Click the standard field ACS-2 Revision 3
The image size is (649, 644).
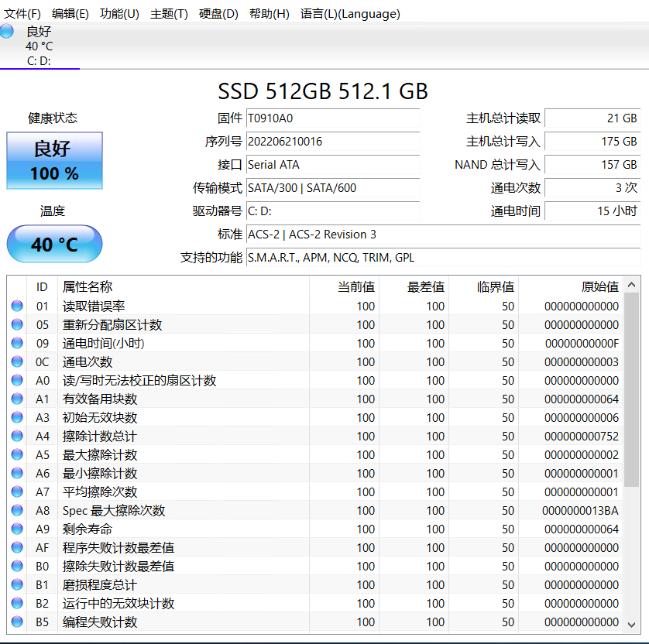pyautogui.click(x=443, y=234)
